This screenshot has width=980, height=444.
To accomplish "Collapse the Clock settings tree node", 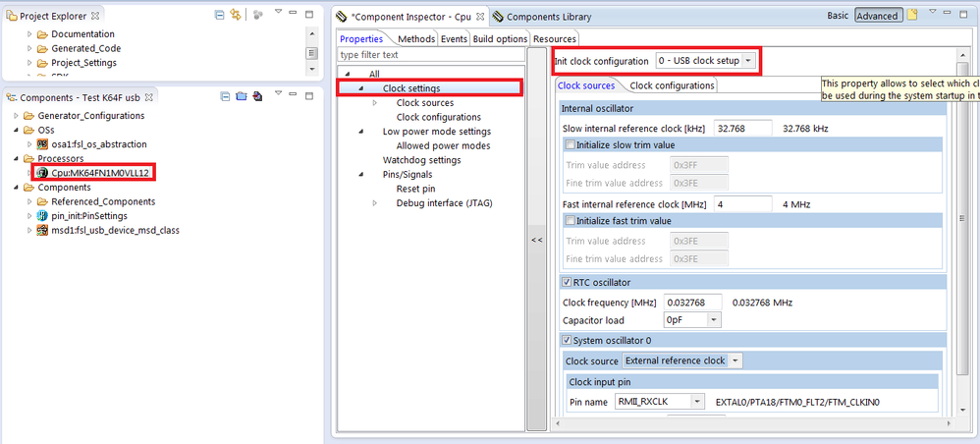I will pos(361,88).
